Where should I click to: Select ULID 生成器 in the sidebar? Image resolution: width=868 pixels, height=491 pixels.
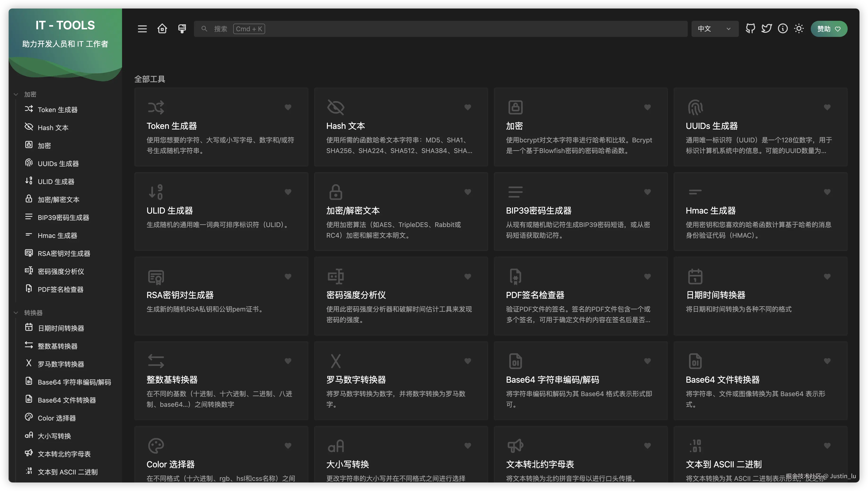pos(56,181)
